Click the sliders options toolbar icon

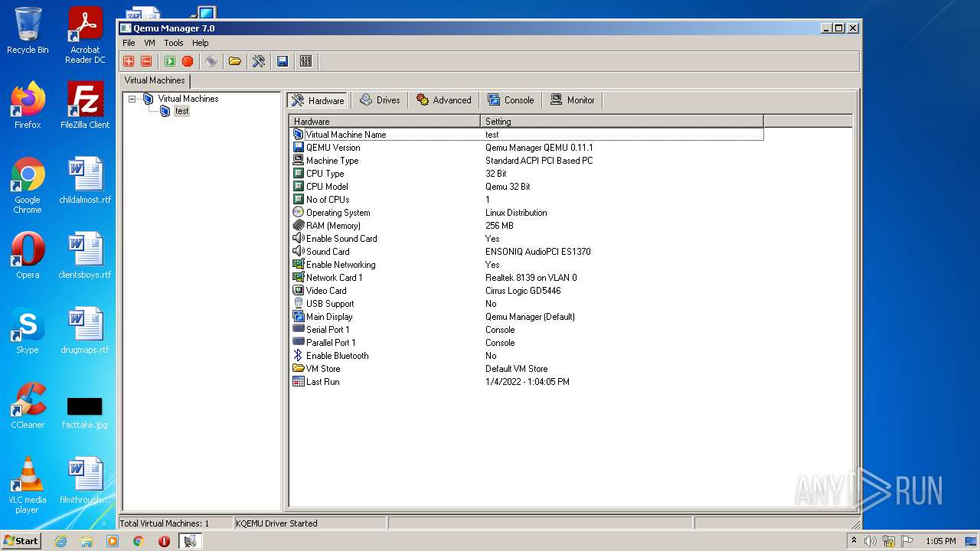pos(306,61)
